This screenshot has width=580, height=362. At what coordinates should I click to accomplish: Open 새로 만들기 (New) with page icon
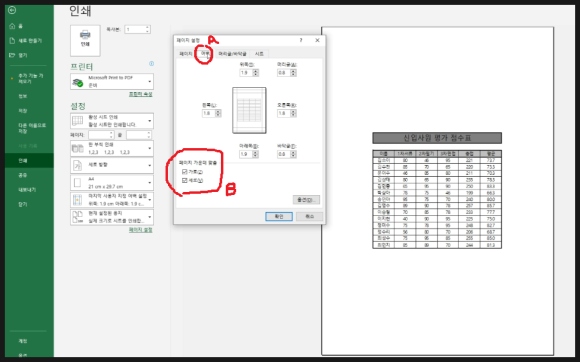click(12, 41)
